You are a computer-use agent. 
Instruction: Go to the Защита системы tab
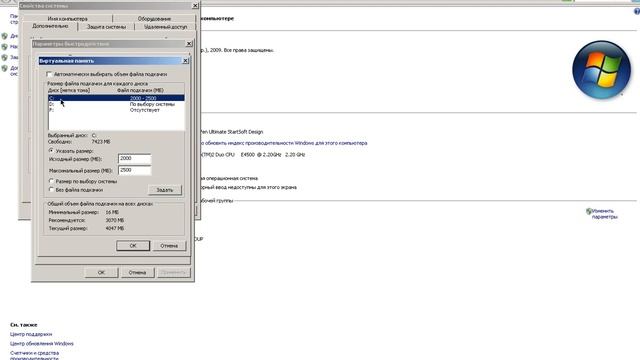coord(106,27)
